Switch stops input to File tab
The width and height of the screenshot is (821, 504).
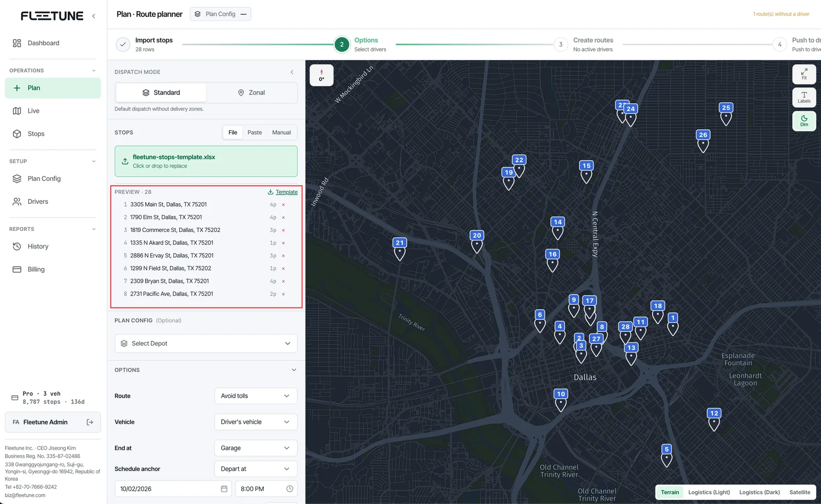tap(232, 132)
